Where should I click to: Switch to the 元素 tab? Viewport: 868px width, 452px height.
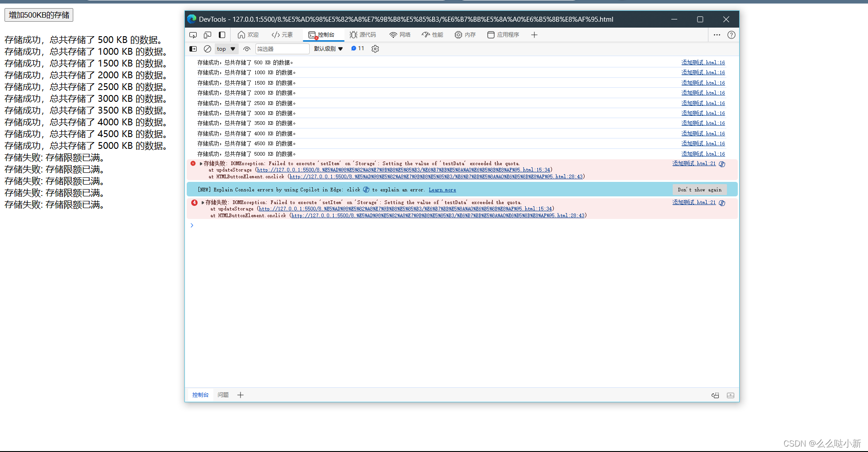282,35
